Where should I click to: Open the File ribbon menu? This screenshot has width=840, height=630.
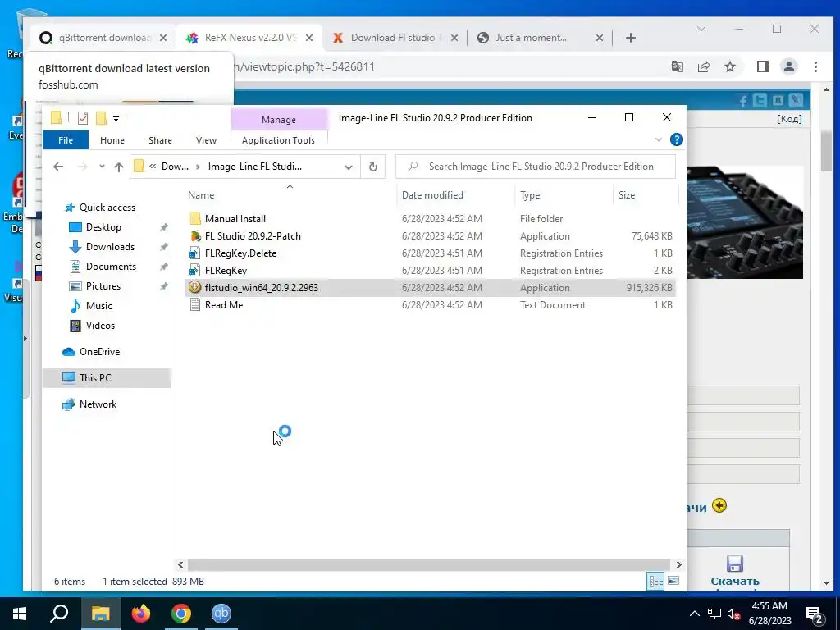tap(66, 140)
